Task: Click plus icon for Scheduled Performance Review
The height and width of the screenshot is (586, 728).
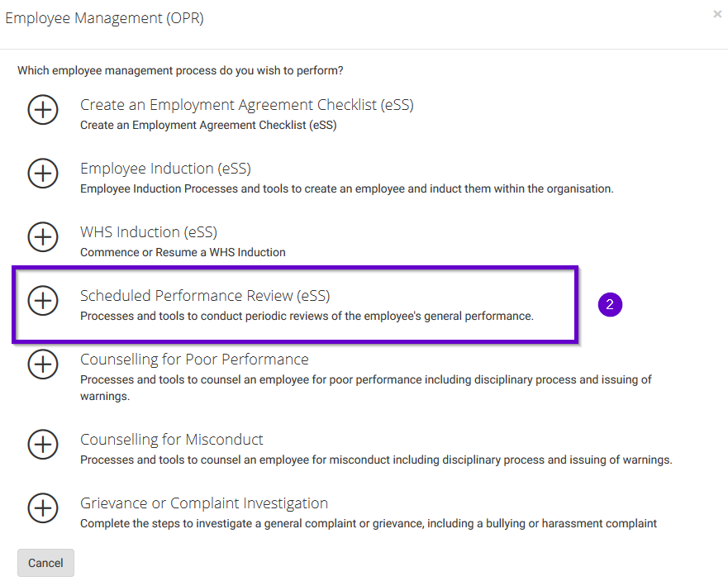Action: coord(43,300)
